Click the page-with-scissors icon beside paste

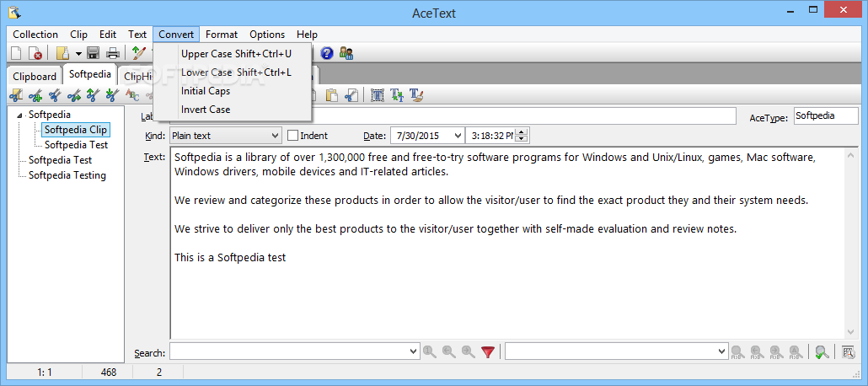coord(351,95)
